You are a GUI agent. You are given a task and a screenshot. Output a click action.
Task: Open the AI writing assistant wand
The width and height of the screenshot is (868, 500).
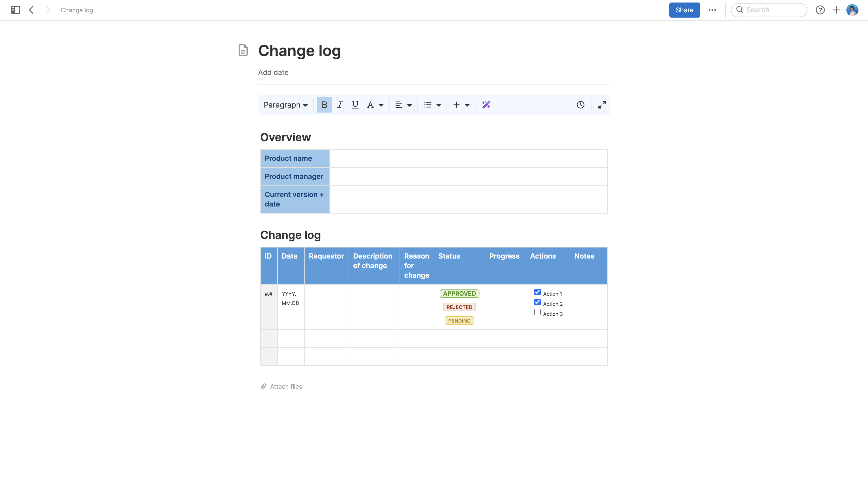click(x=486, y=105)
